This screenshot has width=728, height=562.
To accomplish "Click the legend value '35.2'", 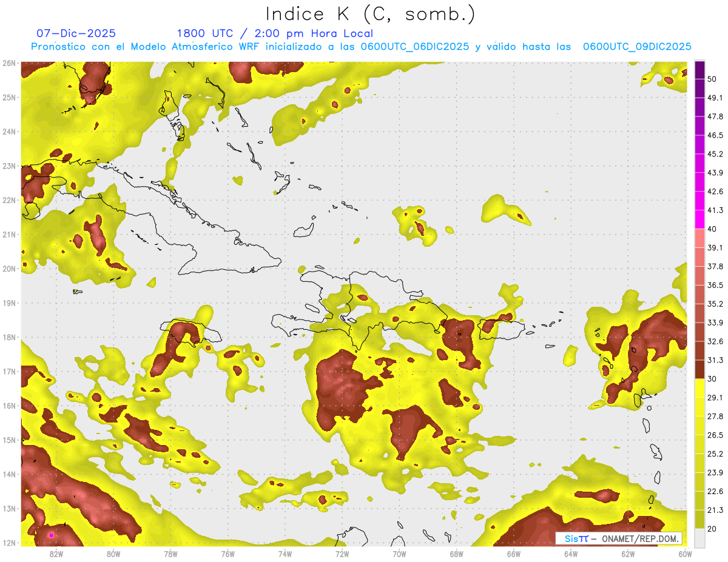I will (715, 304).
